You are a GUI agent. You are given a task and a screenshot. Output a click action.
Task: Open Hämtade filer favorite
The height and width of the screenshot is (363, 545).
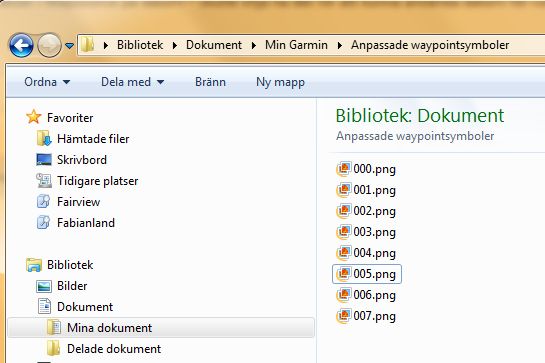pyautogui.click(x=93, y=139)
